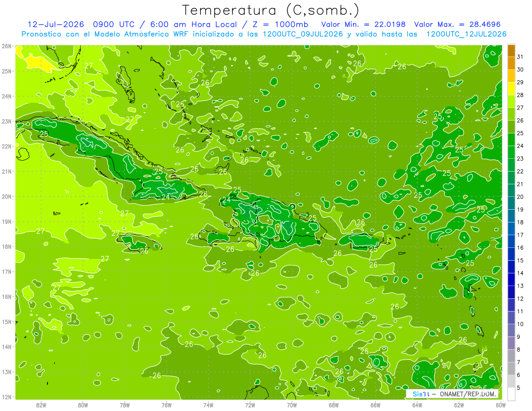Click the '80W' longitude axis label
This screenshot has width=532, height=411.
(x=83, y=405)
